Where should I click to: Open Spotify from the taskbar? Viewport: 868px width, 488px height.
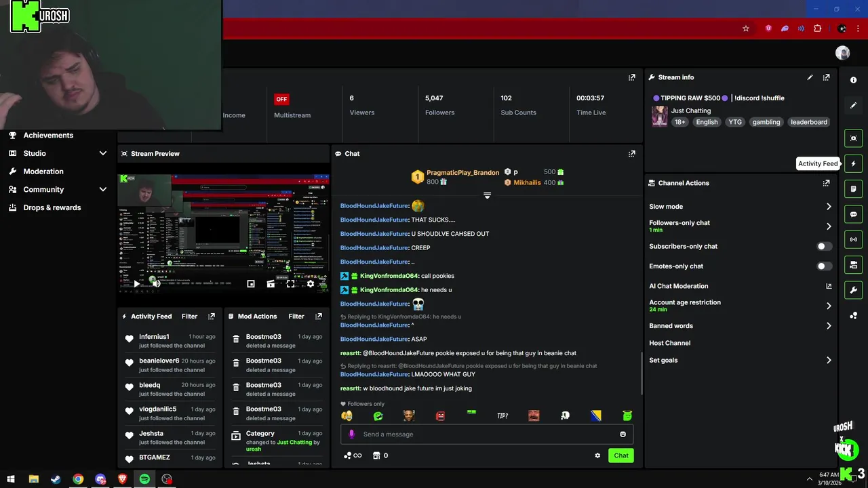tap(144, 479)
